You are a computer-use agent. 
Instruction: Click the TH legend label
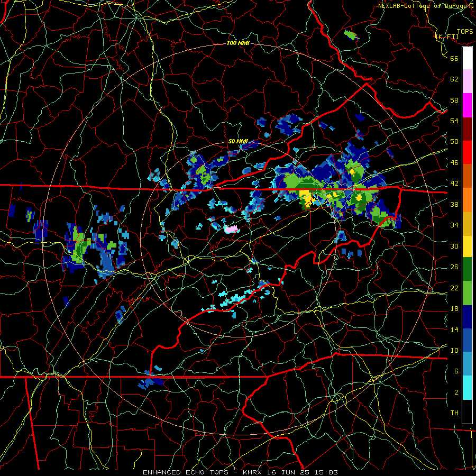coord(454,413)
